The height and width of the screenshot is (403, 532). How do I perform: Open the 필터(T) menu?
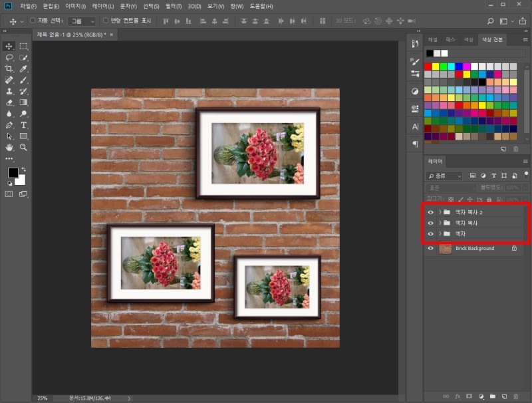click(x=174, y=6)
